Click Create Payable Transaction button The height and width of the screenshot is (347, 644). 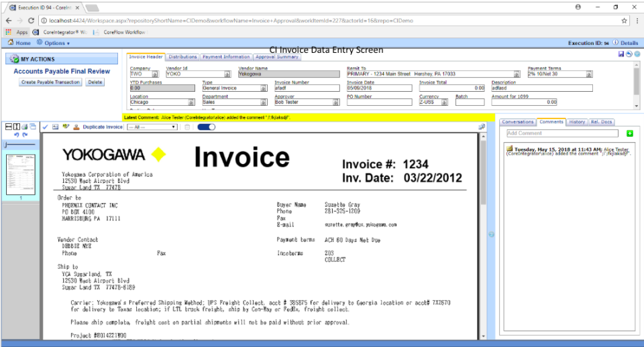pyautogui.click(x=50, y=82)
